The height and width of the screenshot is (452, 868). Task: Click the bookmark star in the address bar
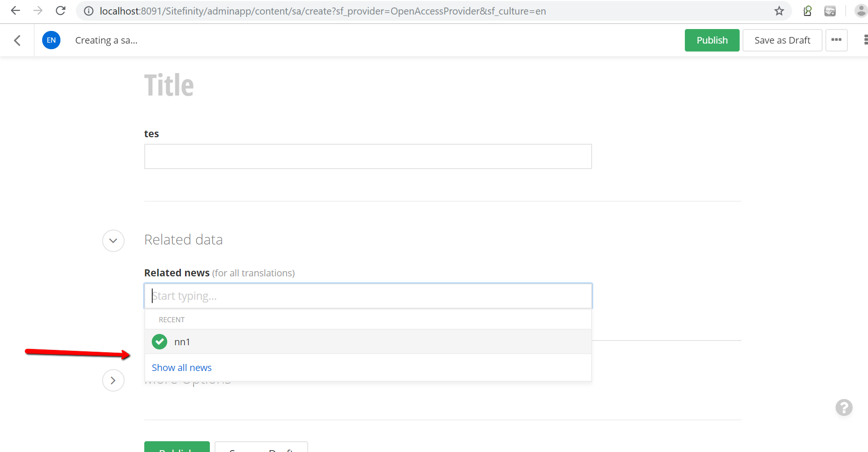point(779,10)
